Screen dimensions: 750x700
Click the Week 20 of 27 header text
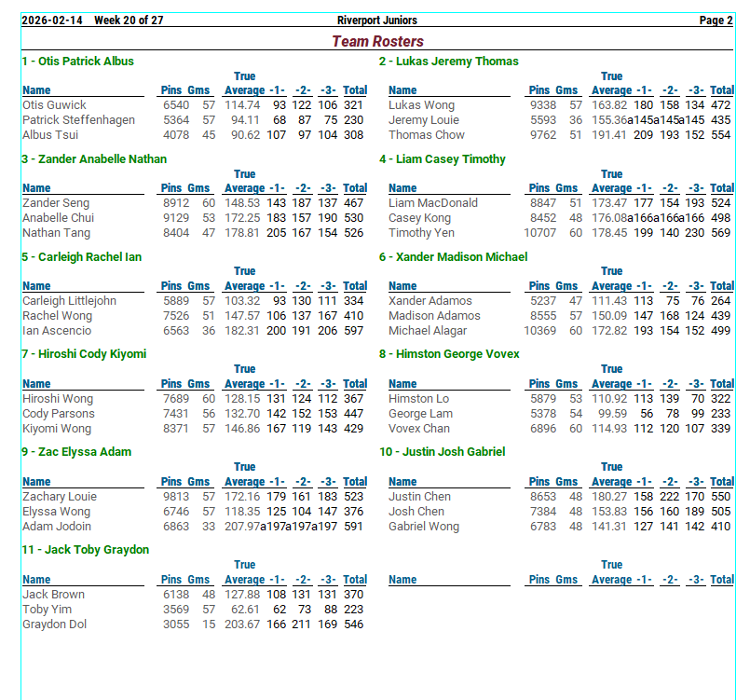point(129,21)
